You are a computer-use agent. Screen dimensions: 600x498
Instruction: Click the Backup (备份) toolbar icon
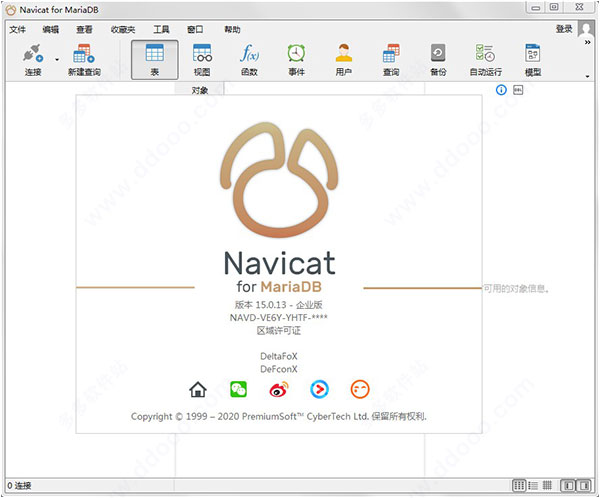tap(438, 60)
